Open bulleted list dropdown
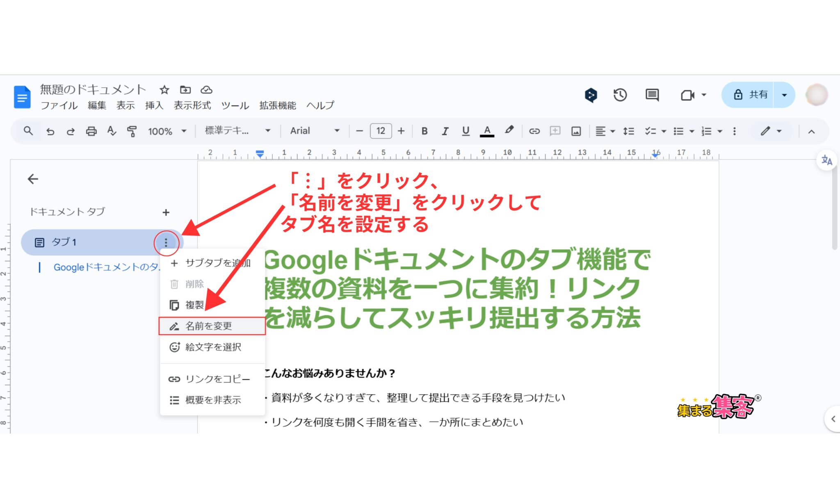The height and width of the screenshot is (504, 840). 684,131
